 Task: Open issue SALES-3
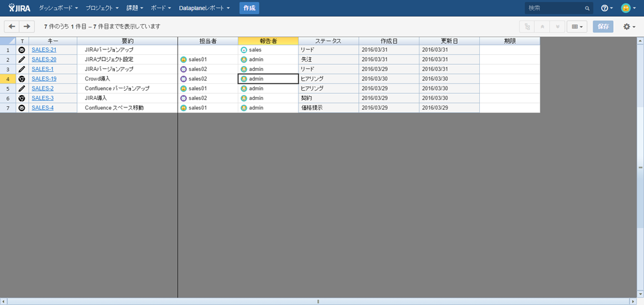[43, 98]
